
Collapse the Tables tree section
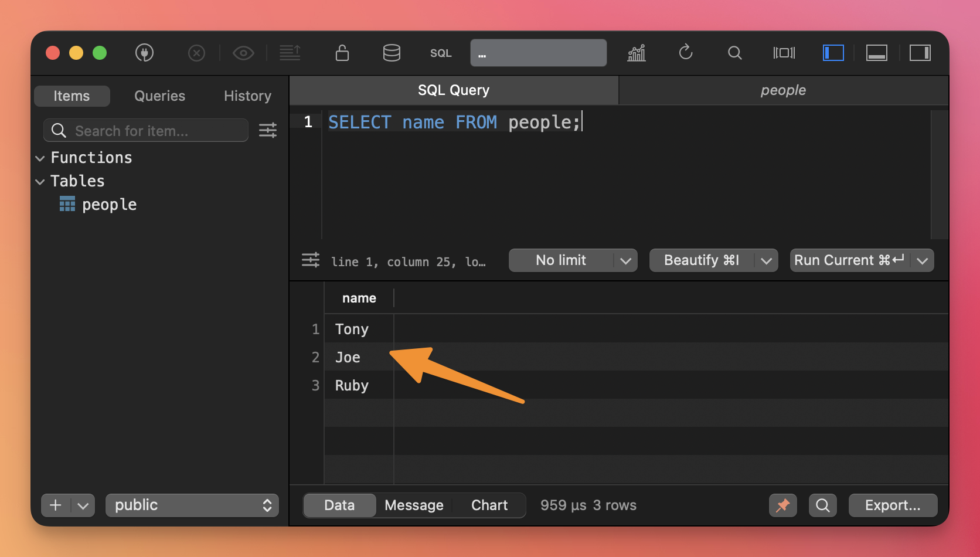pos(40,182)
